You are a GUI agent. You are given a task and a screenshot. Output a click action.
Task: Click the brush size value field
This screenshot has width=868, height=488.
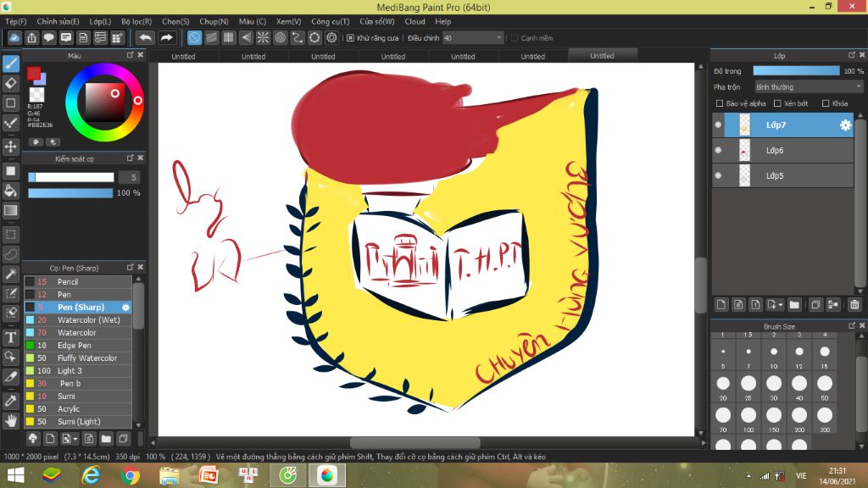tap(130, 177)
